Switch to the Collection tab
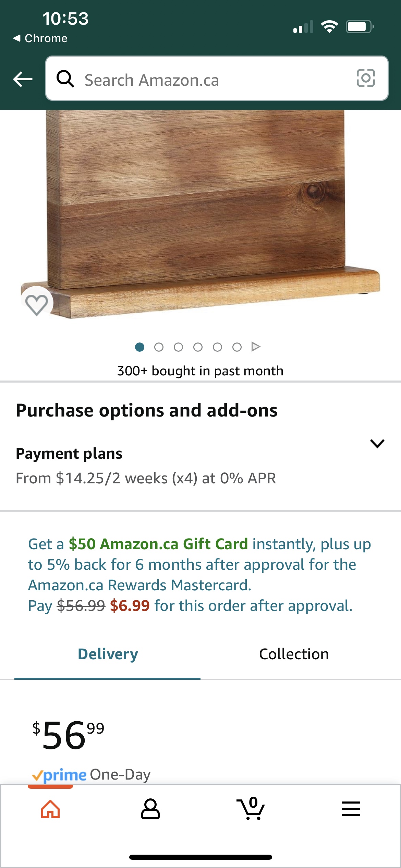The image size is (401, 868). 294,654
